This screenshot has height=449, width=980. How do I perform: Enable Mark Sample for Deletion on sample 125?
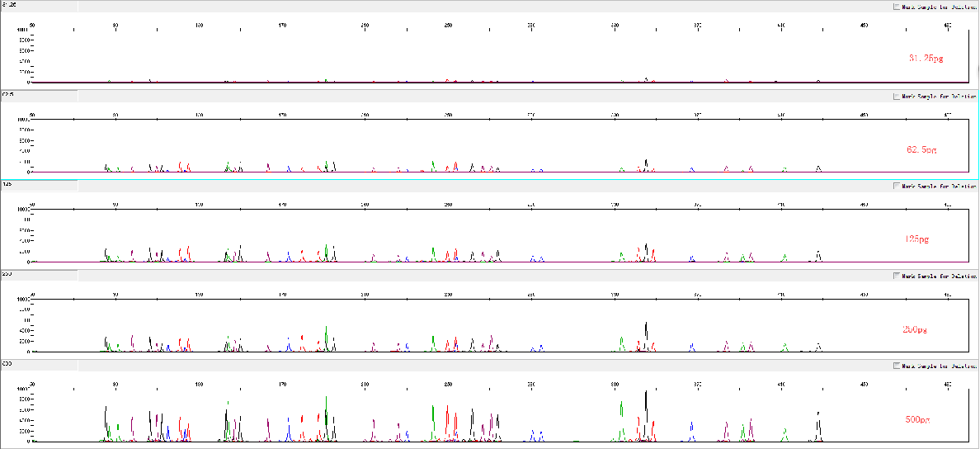pyautogui.click(x=897, y=187)
